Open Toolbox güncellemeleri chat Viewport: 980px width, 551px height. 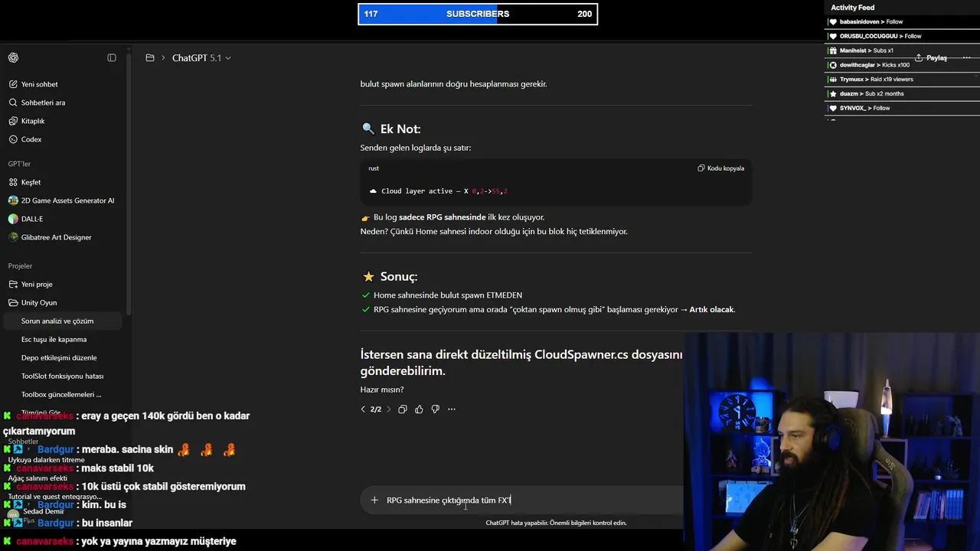tap(63, 394)
